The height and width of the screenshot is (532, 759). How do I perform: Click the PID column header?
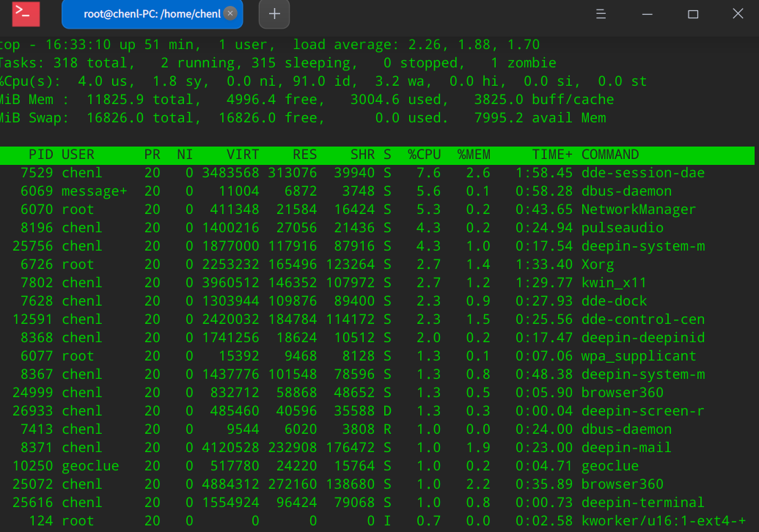coord(40,155)
